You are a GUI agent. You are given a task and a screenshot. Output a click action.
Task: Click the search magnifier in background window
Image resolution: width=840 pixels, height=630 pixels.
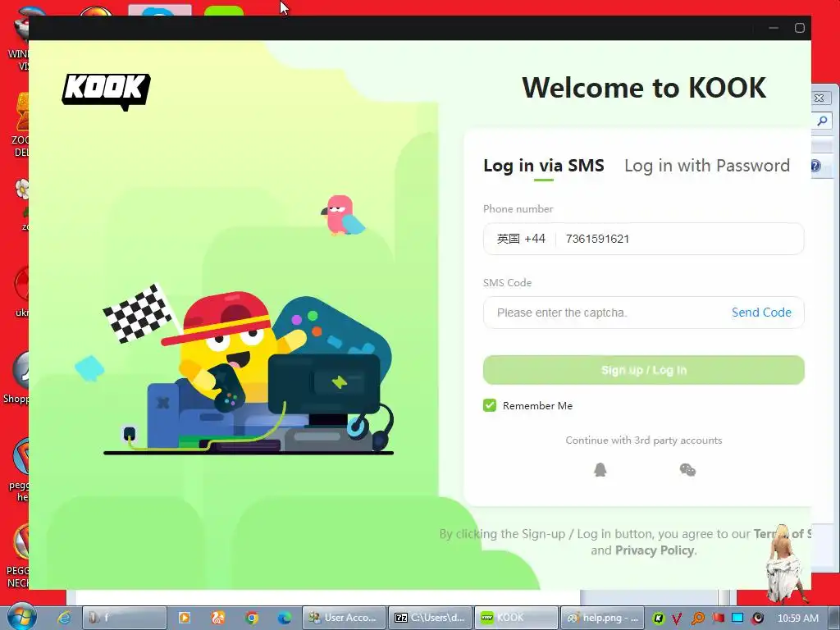click(822, 121)
